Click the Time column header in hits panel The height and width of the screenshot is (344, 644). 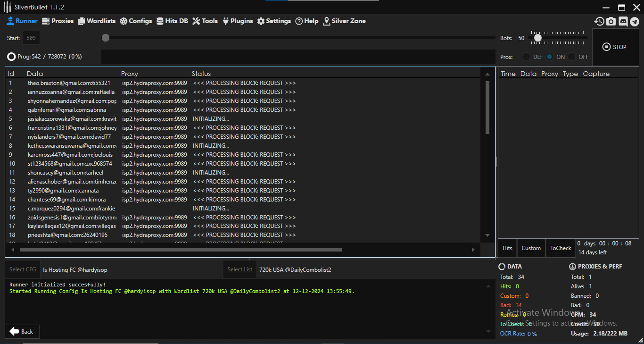[508, 74]
